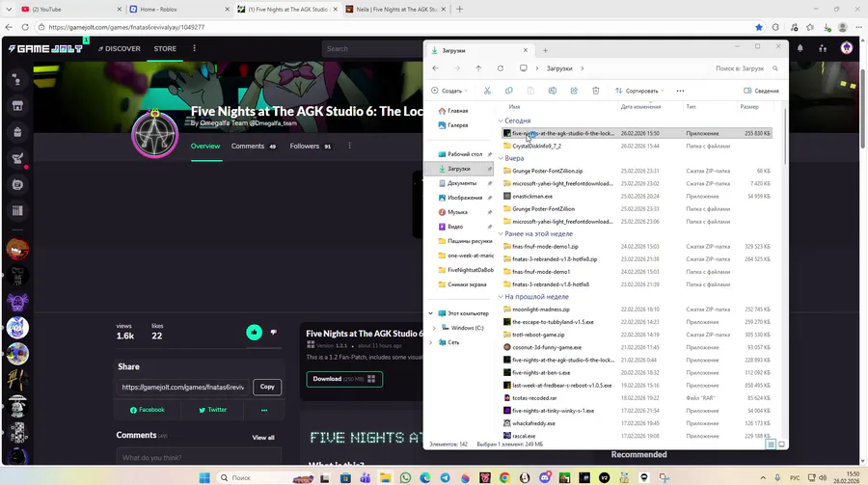Collapse Ранее на этой неделе group

501,233
